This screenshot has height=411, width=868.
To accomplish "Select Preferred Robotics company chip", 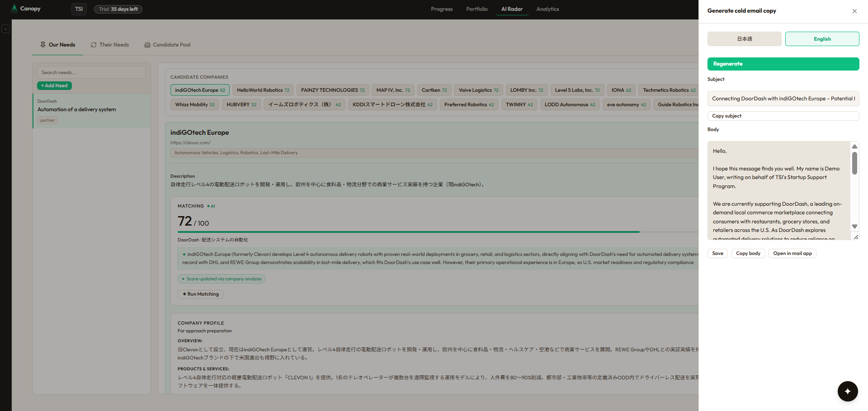I will click(x=469, y=104).
